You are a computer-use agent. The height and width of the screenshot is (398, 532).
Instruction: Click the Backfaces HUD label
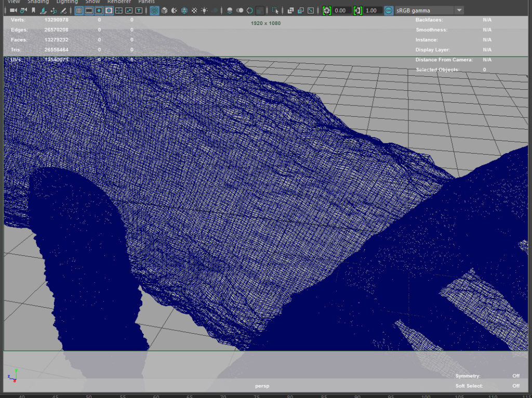coord(429,20)
